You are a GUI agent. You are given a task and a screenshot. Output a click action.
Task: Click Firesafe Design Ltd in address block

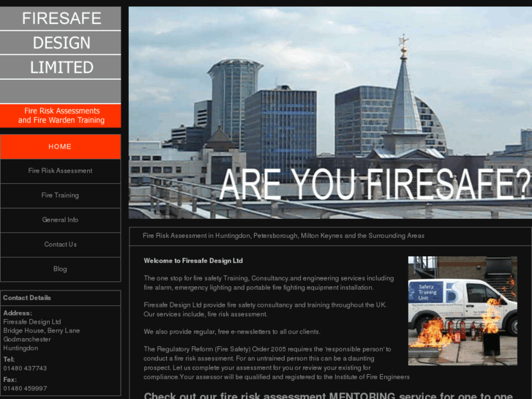[32, 322]
